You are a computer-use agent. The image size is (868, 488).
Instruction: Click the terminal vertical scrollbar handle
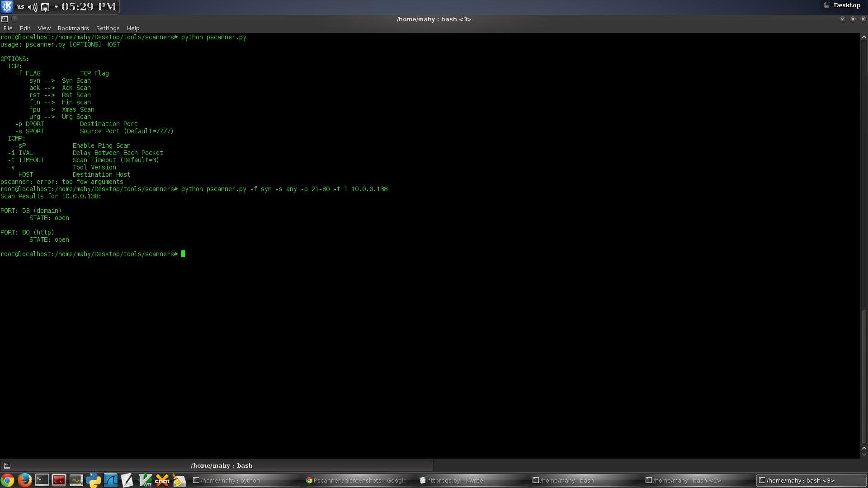(x=864, y=377)
